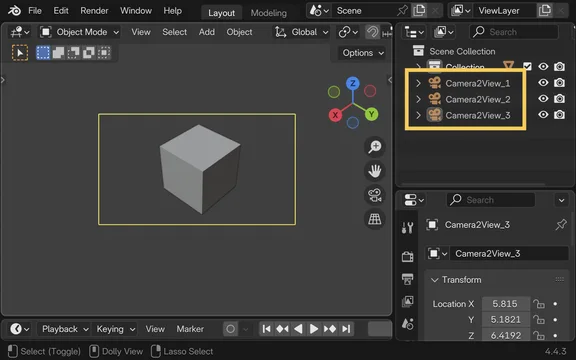Open the scene browse dropdown icon

319,11
